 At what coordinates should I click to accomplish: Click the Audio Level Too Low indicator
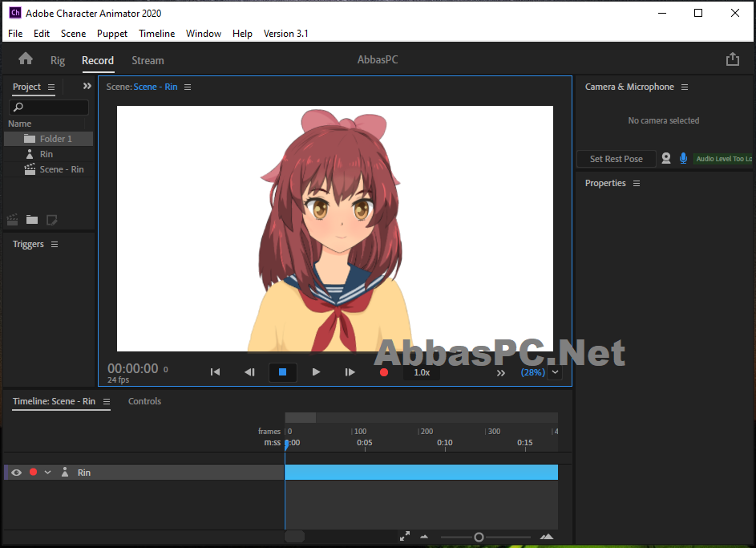pyautogui.click(x=724, y=159)
